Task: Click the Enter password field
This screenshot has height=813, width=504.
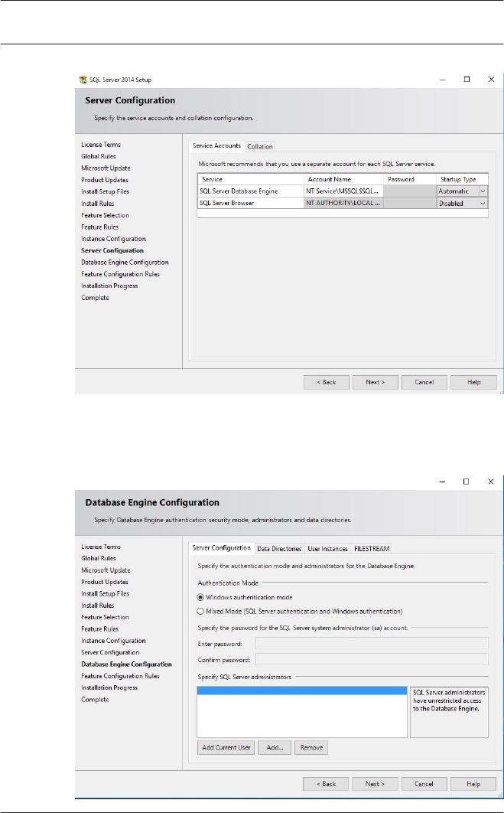Action: [372, 644]
